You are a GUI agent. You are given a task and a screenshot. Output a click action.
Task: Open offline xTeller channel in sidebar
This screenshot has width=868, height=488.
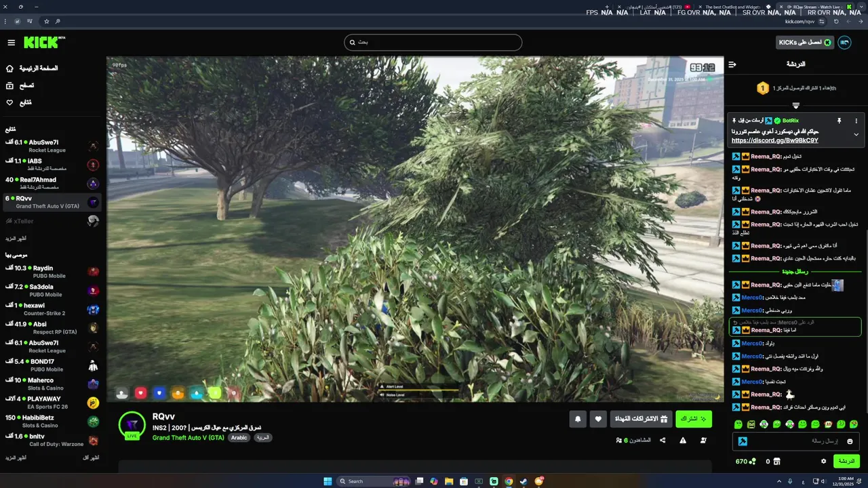[x=52, y=221]
